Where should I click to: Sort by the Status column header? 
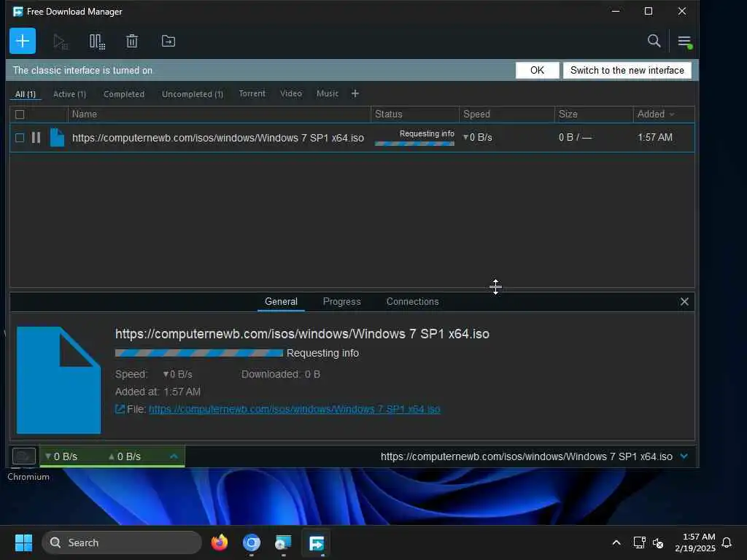[x=414, y=114]
